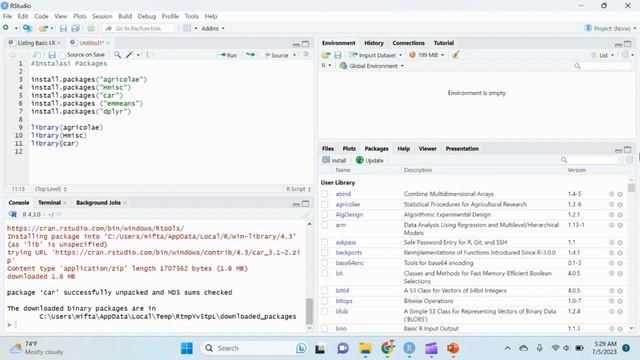Viewport: 640px width, 360px height.
Task: Click the Packages list vertical scrollbar
Action: [x=631, y=253]
